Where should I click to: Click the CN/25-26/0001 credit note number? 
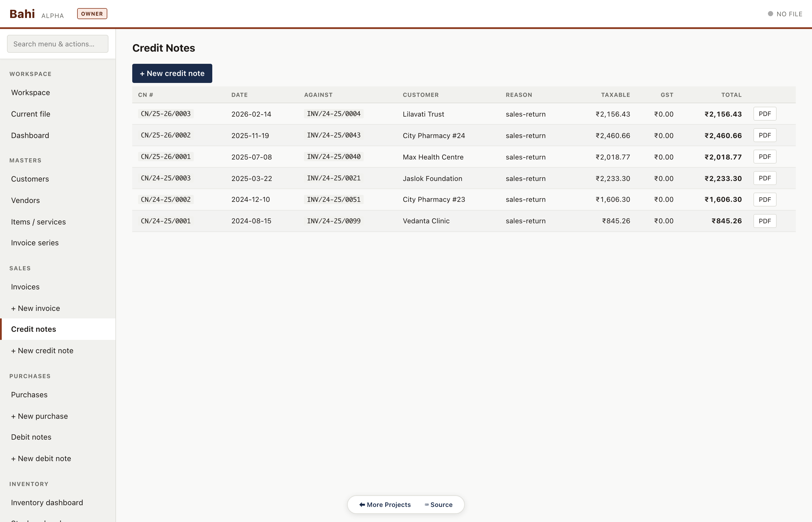166,157
